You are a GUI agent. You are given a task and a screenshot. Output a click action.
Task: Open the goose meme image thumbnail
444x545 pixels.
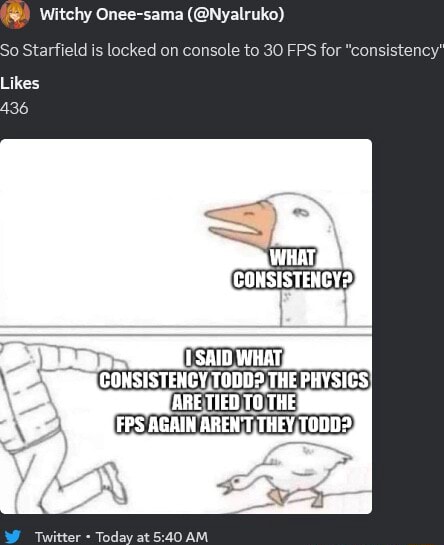click(x=186, y=326)
